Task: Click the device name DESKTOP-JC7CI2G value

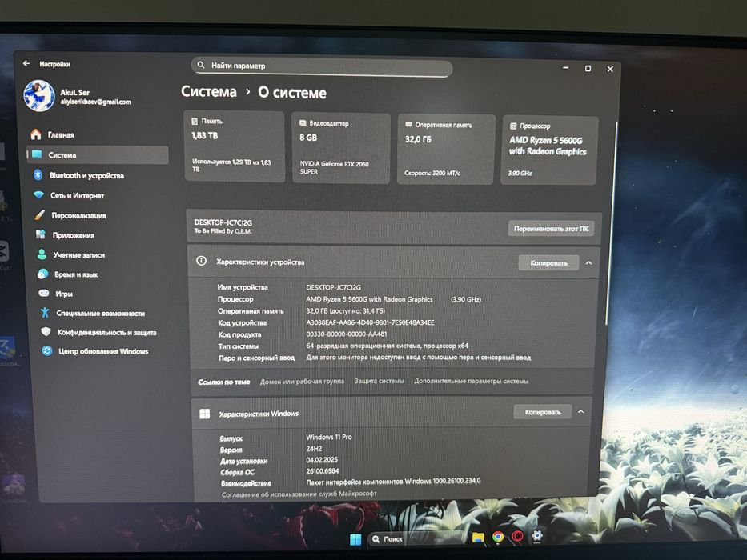Action: pos(334,287)
